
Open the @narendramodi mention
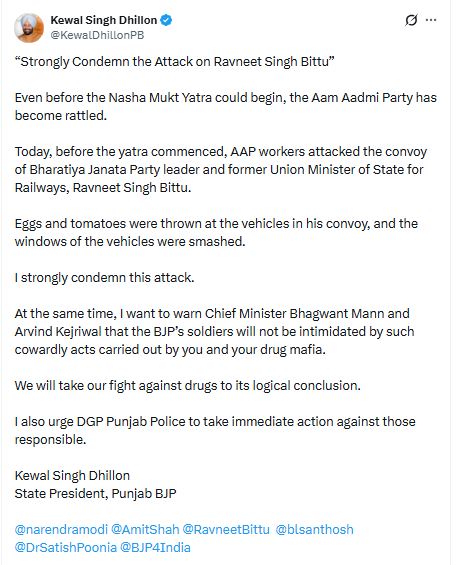pos(61,529)
